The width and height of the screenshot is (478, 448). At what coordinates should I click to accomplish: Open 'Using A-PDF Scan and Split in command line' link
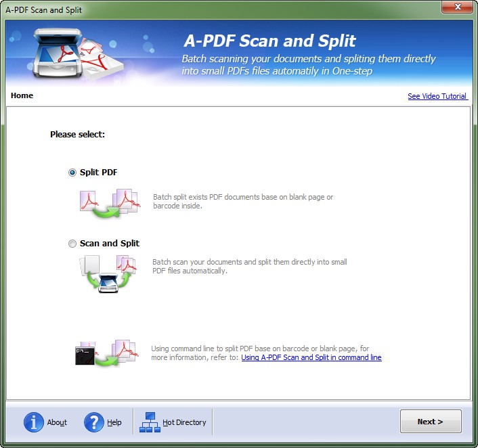(x=311, y=357)
